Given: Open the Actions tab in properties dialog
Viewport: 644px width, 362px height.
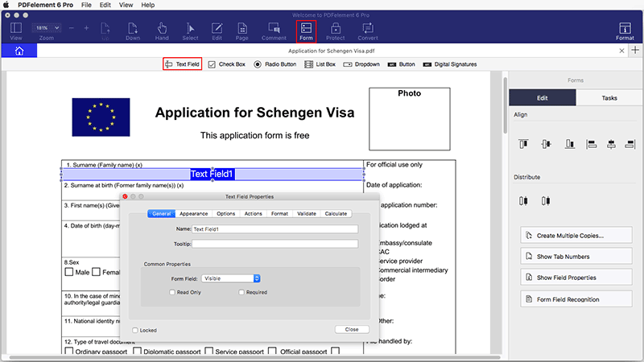Looking at the screenshot, I should 253,213.
